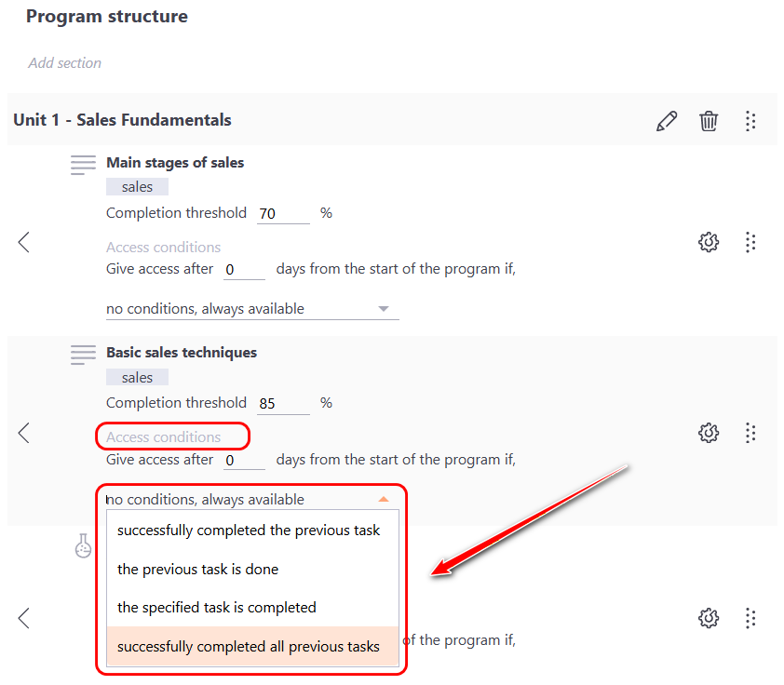Open gear settings for Basic sales techniques
Image resolution: width=784 pixels, height=685 pixels.
click(x=709, y=433)
